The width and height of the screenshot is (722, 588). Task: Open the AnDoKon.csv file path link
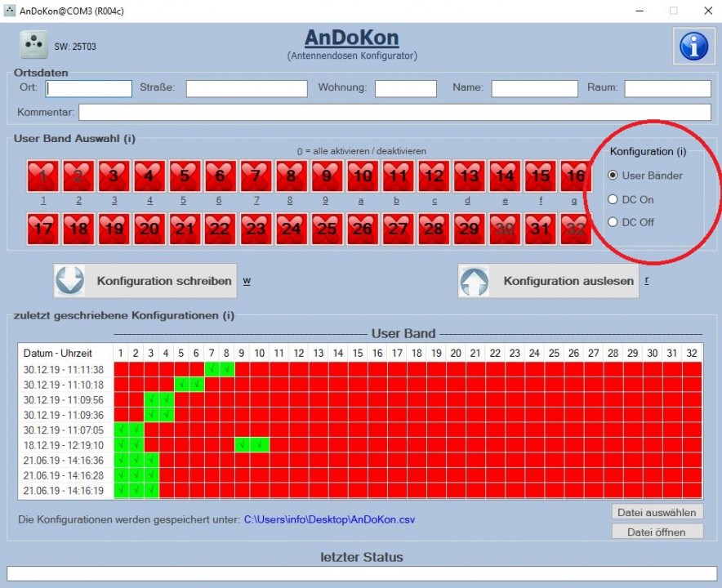(328, 519)
